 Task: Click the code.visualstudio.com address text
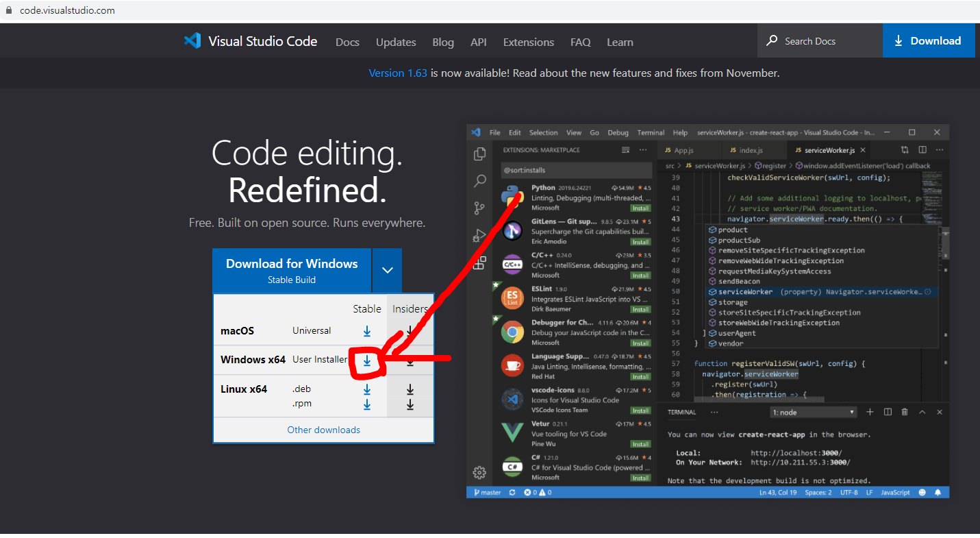(x=67, y=10)
